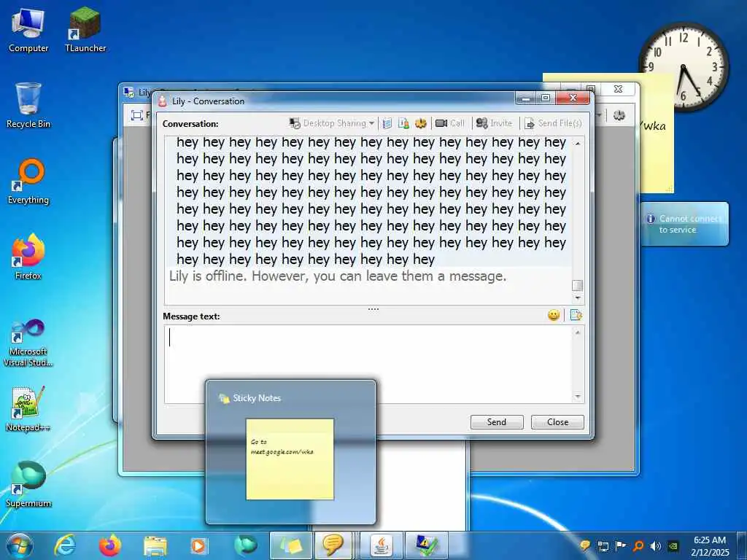Click conversation scrollbar up arrow
This screenshot has height=560, width=747.
(x=578, y=144)
